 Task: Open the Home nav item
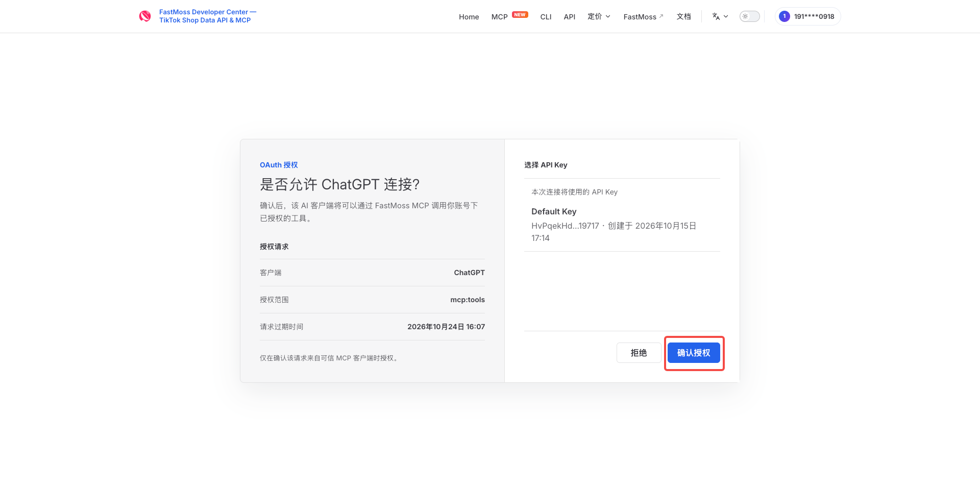pos(469,17)
